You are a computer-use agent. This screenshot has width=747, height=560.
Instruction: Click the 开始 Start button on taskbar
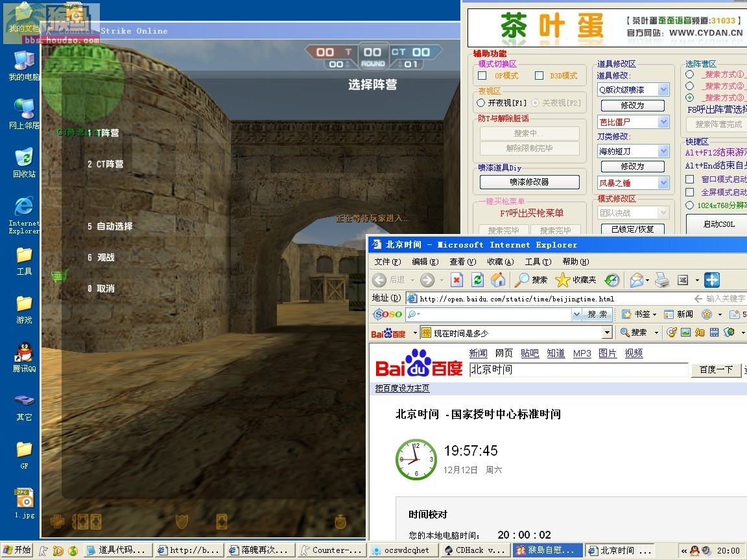coord(17,550)
